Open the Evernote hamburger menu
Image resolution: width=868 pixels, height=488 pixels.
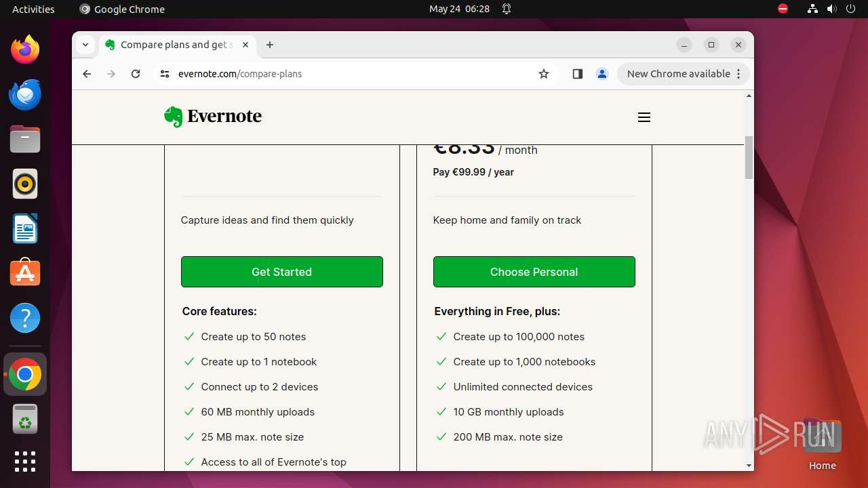click(644, 117)
